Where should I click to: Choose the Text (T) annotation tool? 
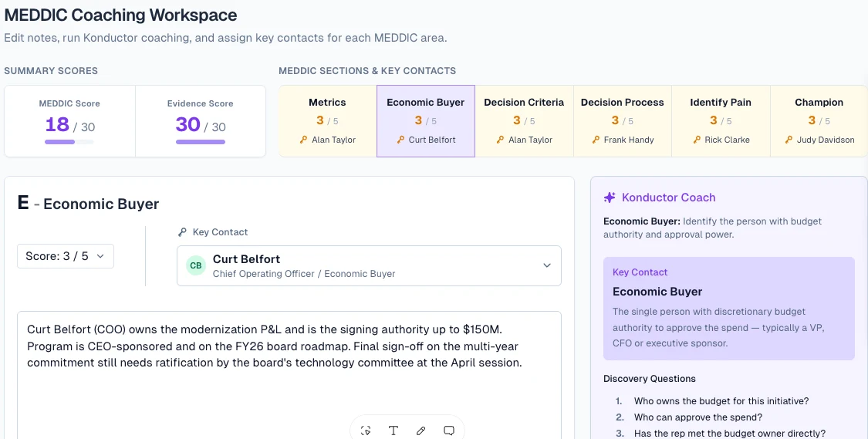click(393, 431)
